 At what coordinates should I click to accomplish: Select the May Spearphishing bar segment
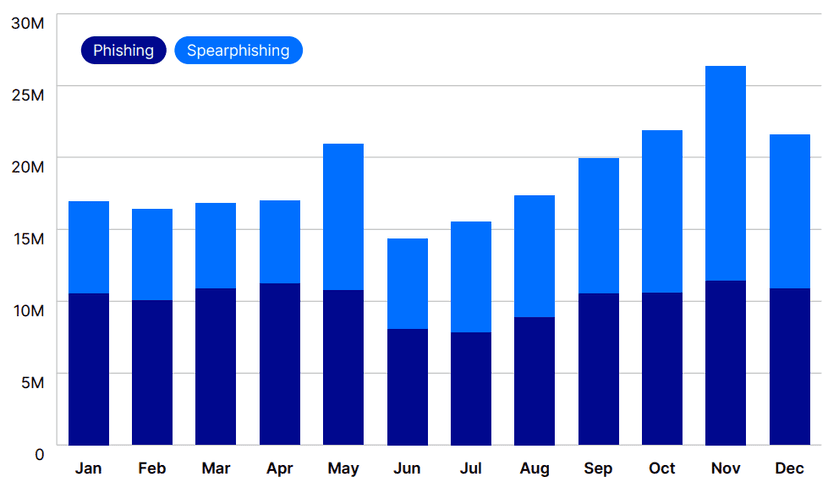[343, 217]
